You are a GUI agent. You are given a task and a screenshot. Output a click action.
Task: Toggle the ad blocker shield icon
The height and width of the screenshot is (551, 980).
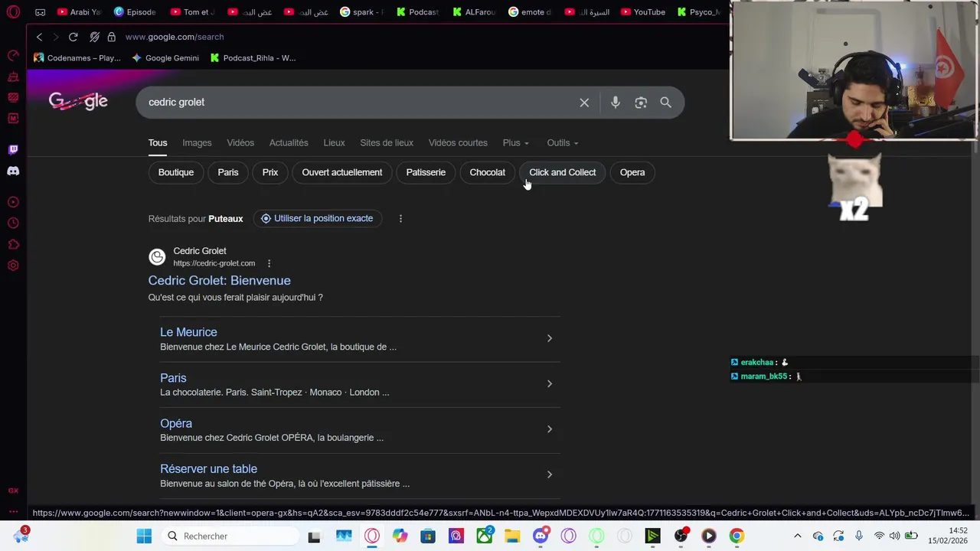pyautogui.click(x=94, y=37)
